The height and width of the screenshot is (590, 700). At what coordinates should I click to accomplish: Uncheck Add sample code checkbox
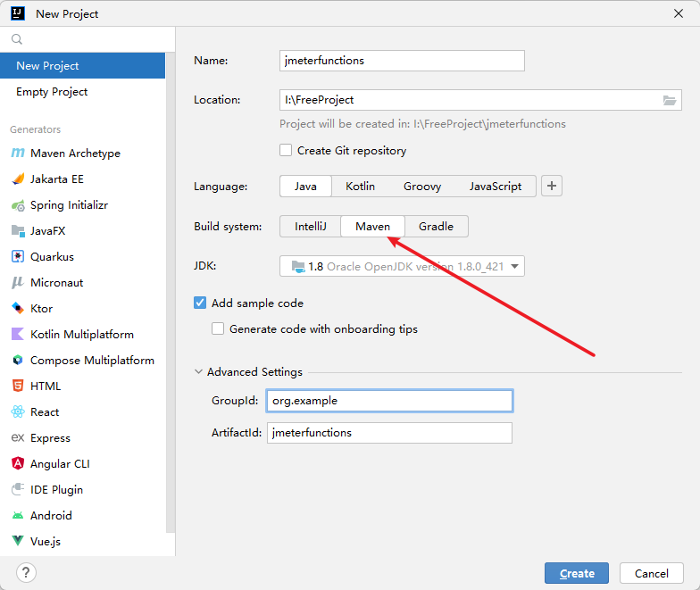200,303
